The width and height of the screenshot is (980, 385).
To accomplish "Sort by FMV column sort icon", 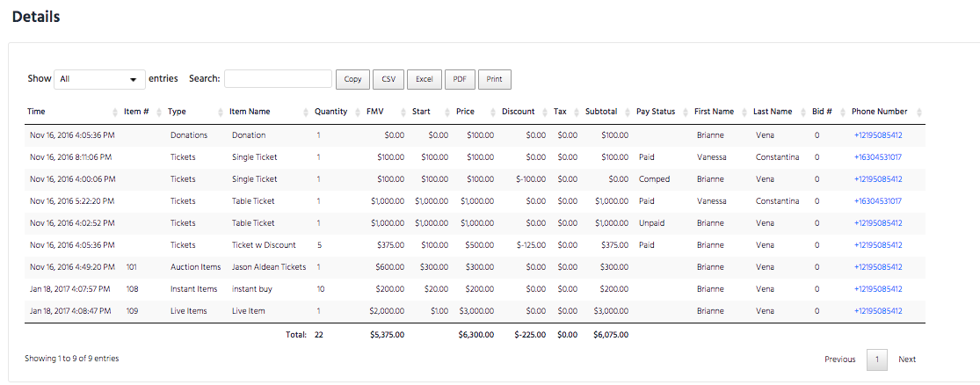I will point(403,112).
